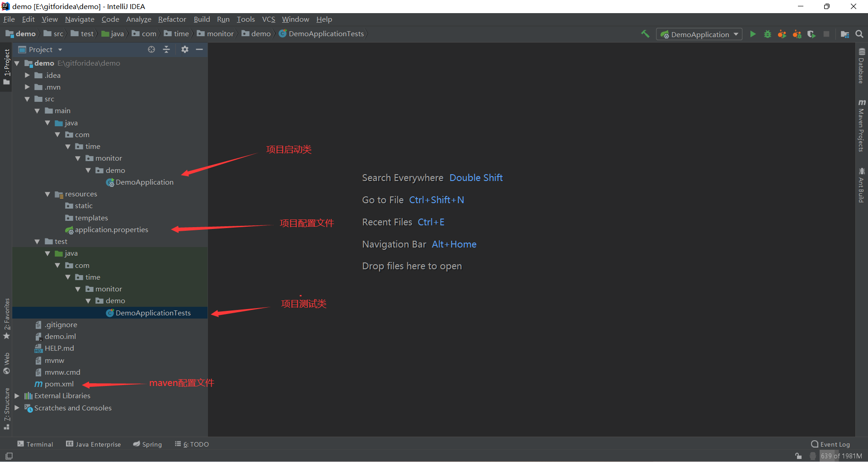Select the demo.iml file
Screen dimensions: 868x462
pos(56,337)
